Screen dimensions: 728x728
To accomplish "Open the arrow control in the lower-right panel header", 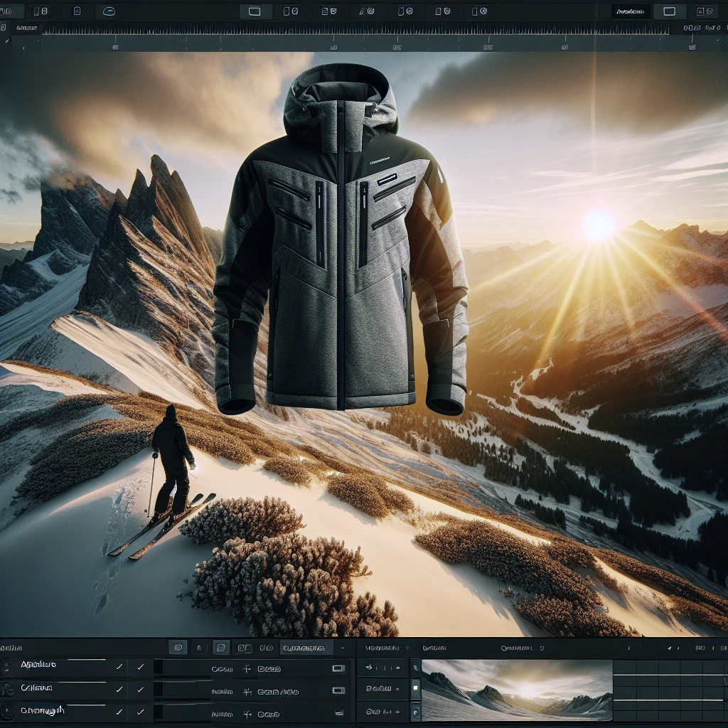I will [669, 648].
